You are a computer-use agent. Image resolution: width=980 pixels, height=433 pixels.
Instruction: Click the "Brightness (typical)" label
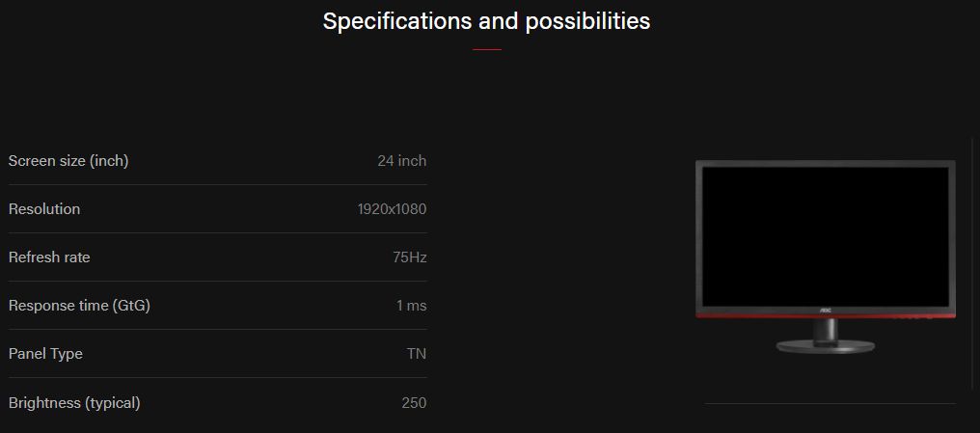pyautogui.click(x=74, y=402)
